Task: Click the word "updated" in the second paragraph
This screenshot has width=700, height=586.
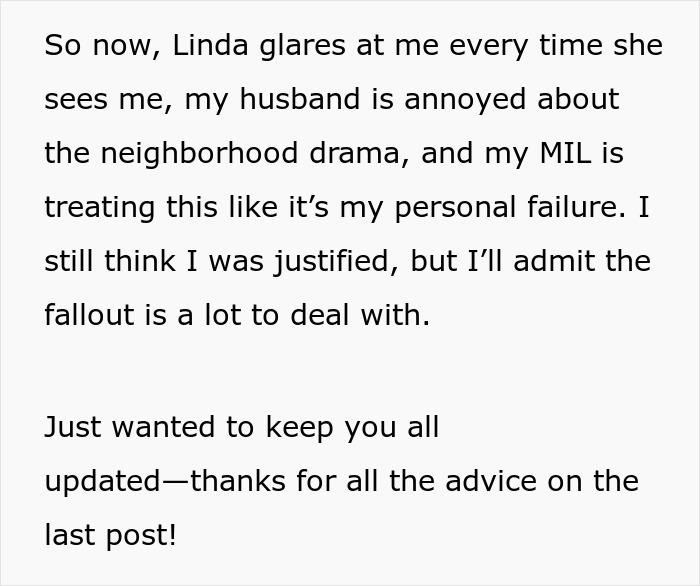Action: (103, 481)
